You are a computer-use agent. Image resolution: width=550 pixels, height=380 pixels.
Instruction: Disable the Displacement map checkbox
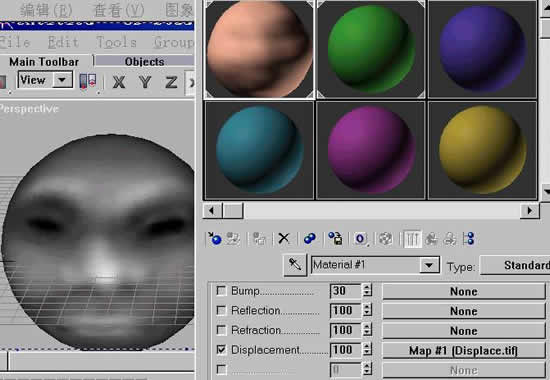(x=221, y=349)
